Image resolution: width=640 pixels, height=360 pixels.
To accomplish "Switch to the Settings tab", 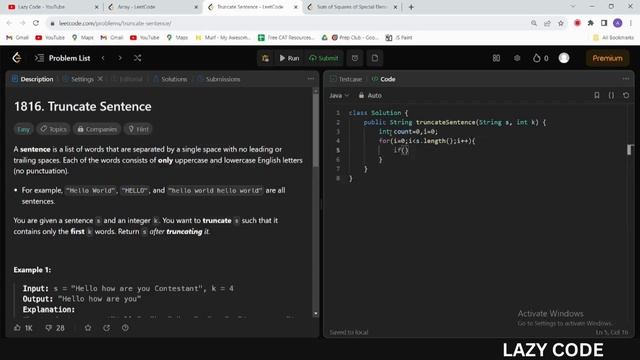I will (78, 79).
